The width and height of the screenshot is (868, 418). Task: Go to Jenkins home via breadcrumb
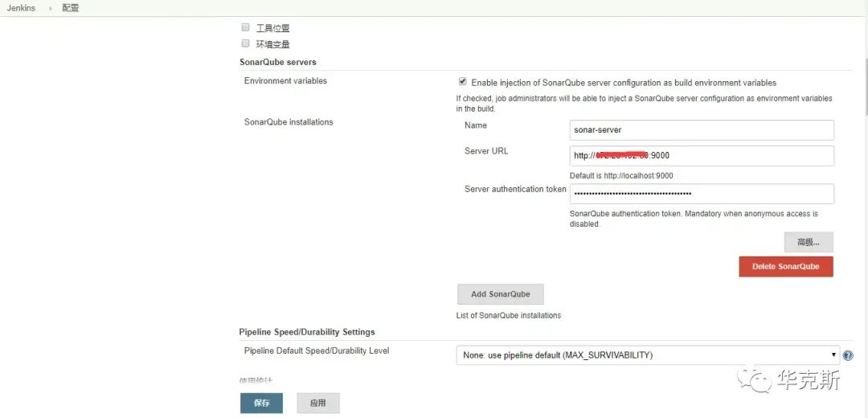click(x=21, y=9)
